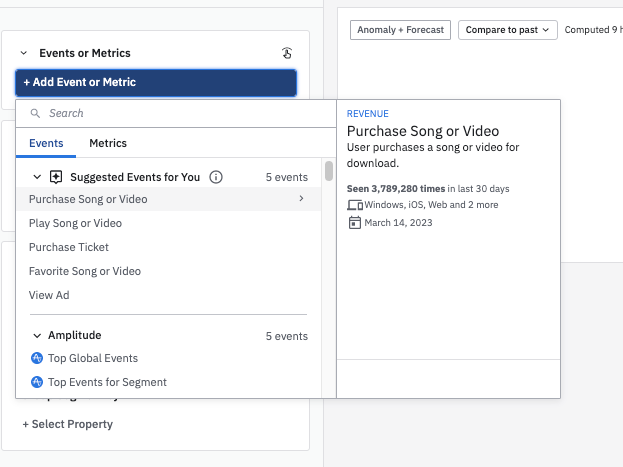Switch to the Metrics tab
The image size is (623, 467).
click(x=108, y=143)
